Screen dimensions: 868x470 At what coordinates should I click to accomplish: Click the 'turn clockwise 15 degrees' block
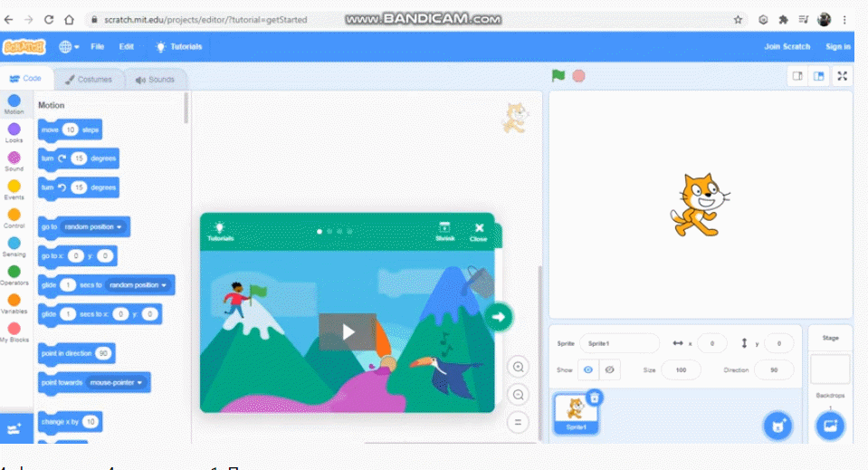coord(78,158)
